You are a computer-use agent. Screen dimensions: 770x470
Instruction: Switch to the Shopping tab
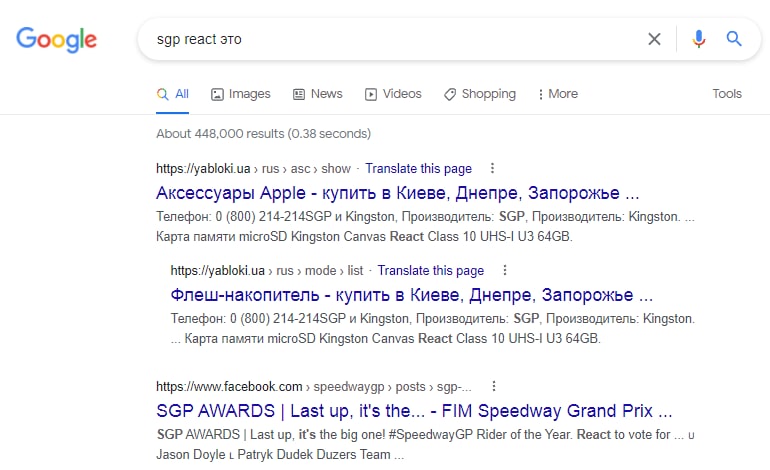pos(480,94)
